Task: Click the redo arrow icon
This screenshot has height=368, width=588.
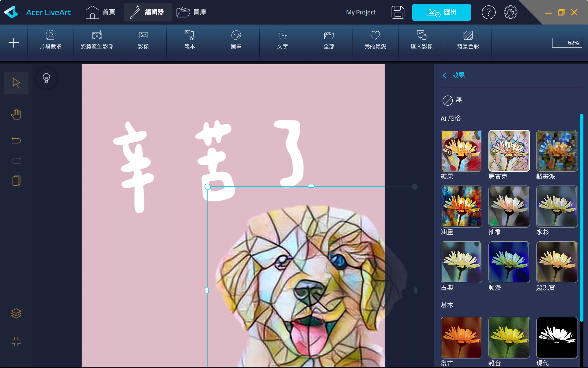Action: pos(16,160)
